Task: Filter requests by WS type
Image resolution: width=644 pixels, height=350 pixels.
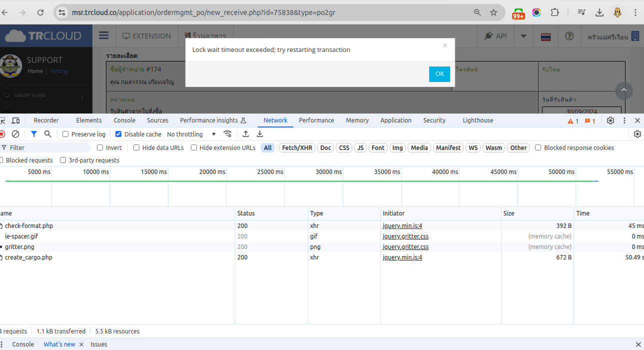Action: point(473,147)
